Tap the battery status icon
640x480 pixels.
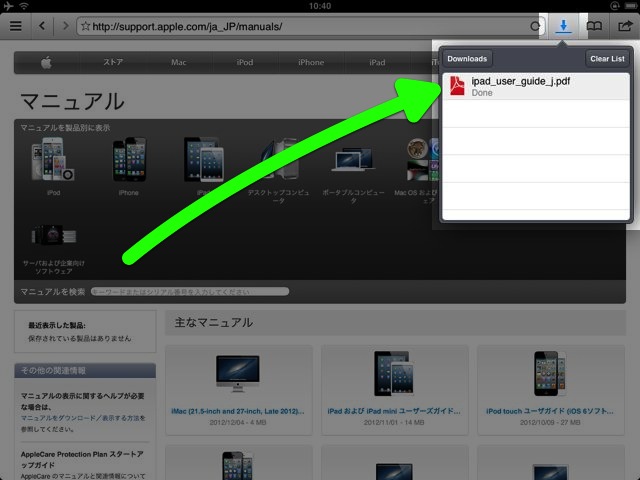click(x=631, y=6)
